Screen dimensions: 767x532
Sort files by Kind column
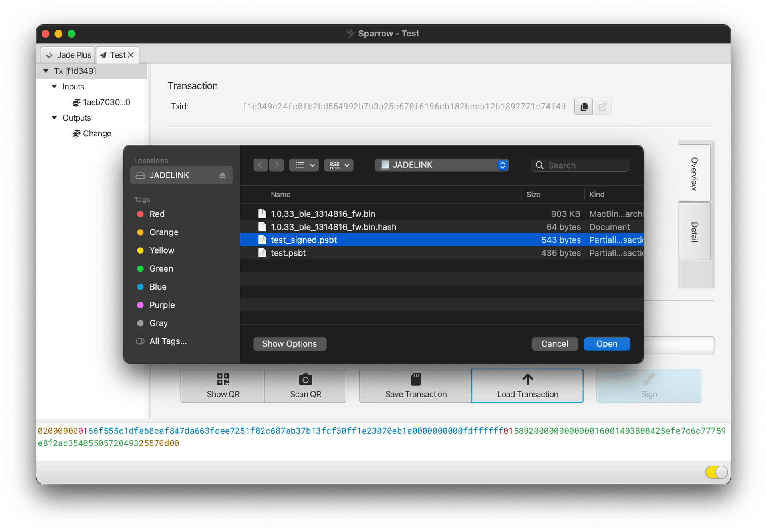597,195
